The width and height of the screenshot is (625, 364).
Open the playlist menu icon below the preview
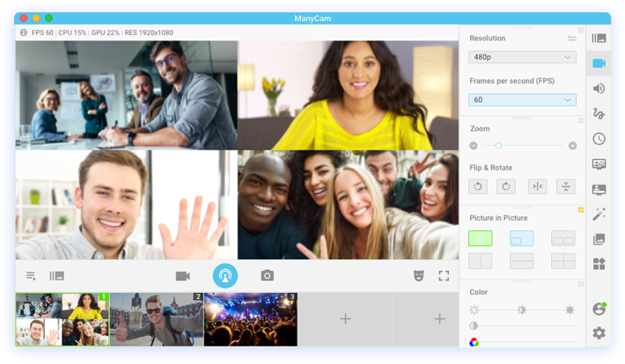click(31, 275)
